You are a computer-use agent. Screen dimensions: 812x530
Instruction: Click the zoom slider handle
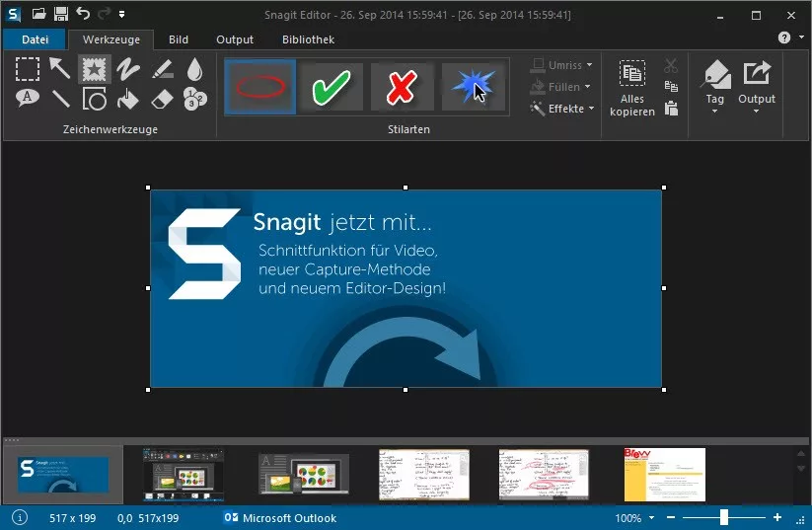[723, 518]
